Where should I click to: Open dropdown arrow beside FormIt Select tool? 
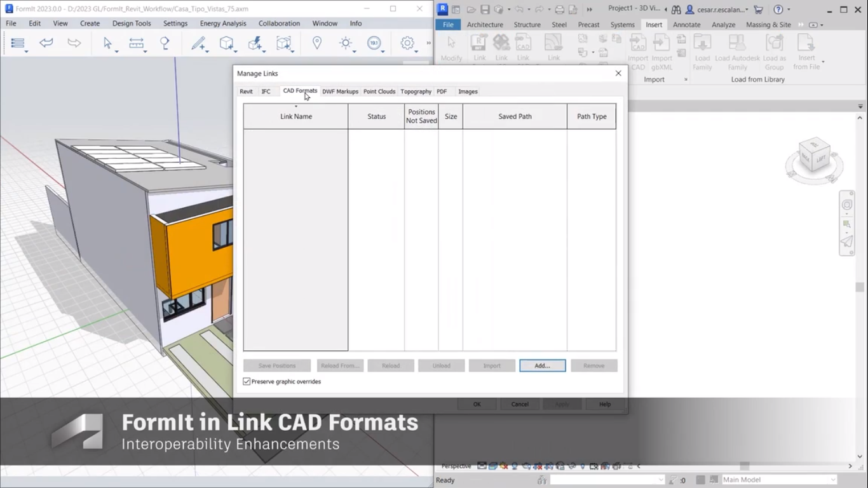(116, 51)
